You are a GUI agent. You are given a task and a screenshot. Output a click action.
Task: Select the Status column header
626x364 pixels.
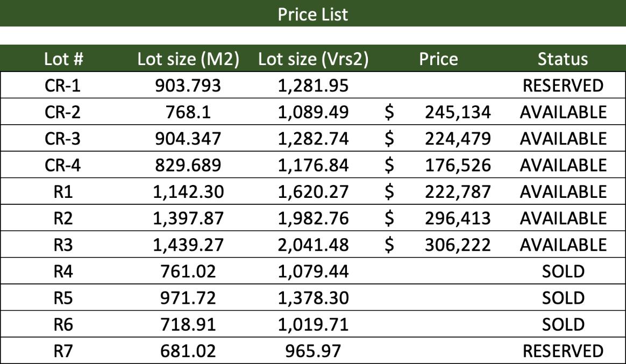[x=563, y=59]
